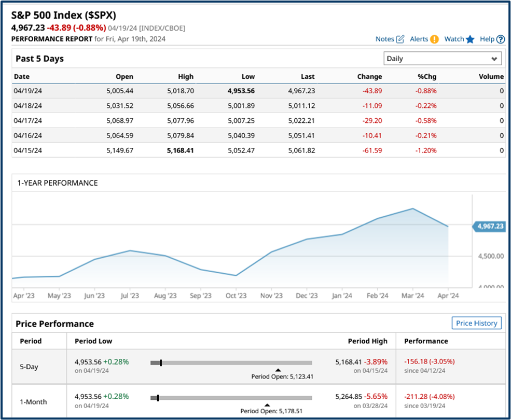Select the Apr '24 axis label
The image size is (511, 420).
(447, 295)
